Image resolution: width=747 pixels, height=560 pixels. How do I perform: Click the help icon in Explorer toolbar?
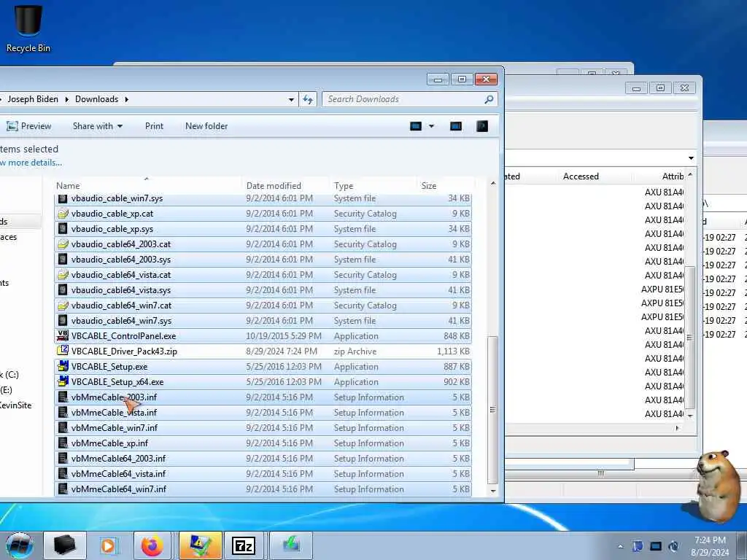pyautogui.click(x=482, y=126)
